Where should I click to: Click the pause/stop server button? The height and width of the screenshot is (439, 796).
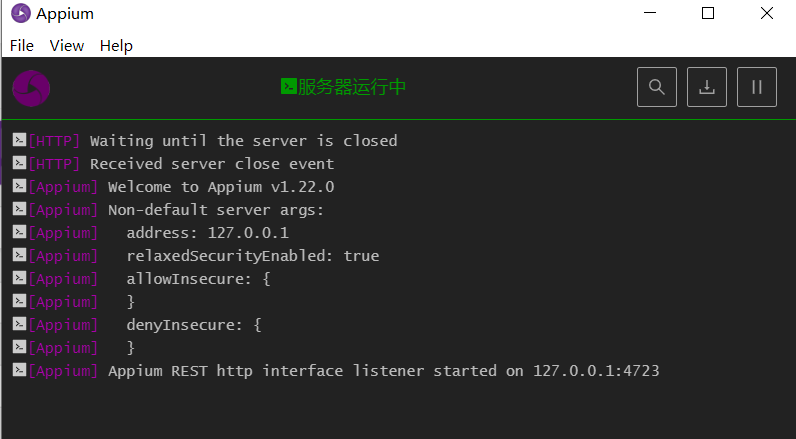click(x=757, y=87)
